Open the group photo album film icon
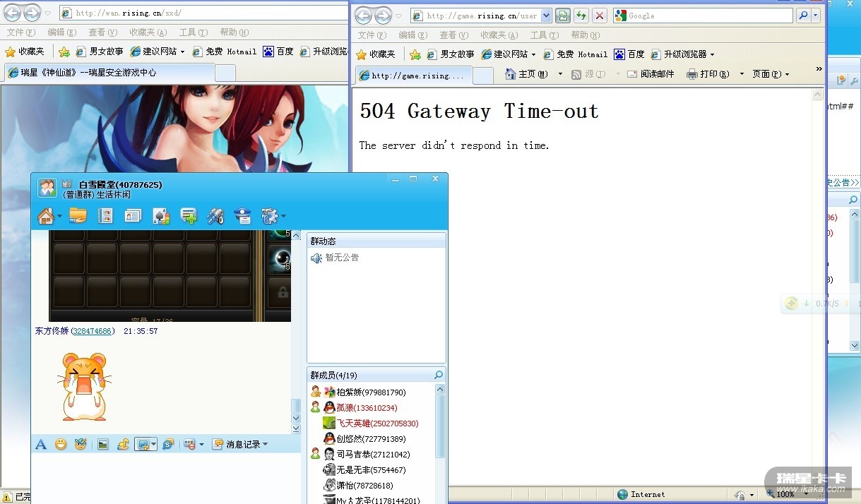This screenshot has width=861, height=504. (x=106, y=216)
